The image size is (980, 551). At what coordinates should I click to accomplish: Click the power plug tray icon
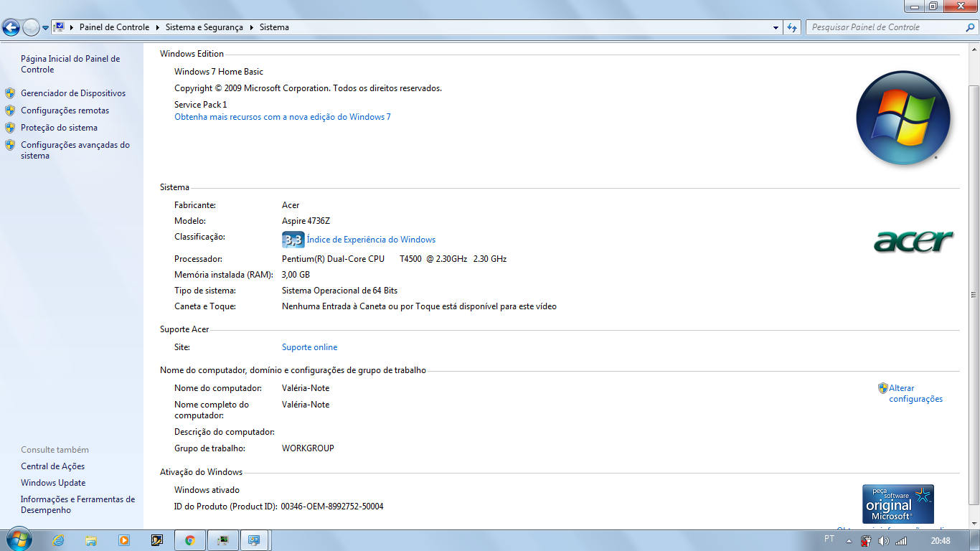866,541
